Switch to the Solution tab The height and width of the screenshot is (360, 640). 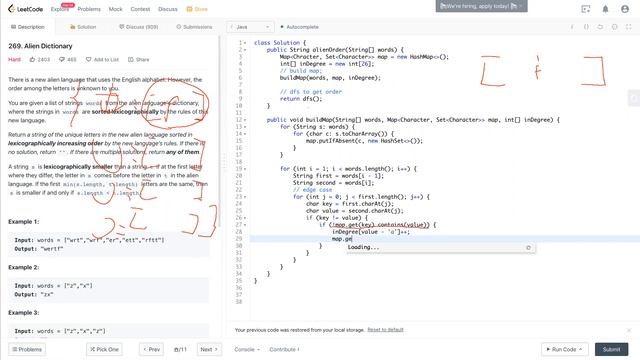coord(83,27)
